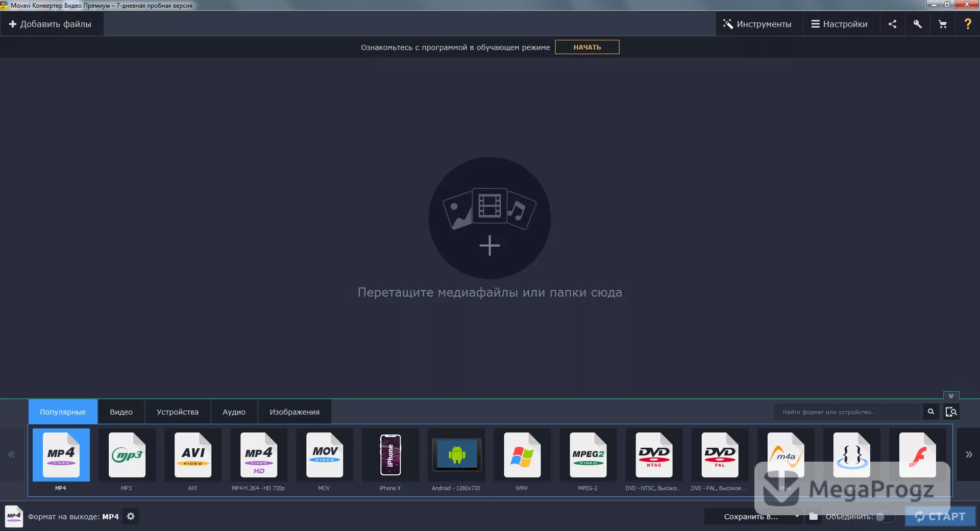Open output format settings gear

(131, 516)
